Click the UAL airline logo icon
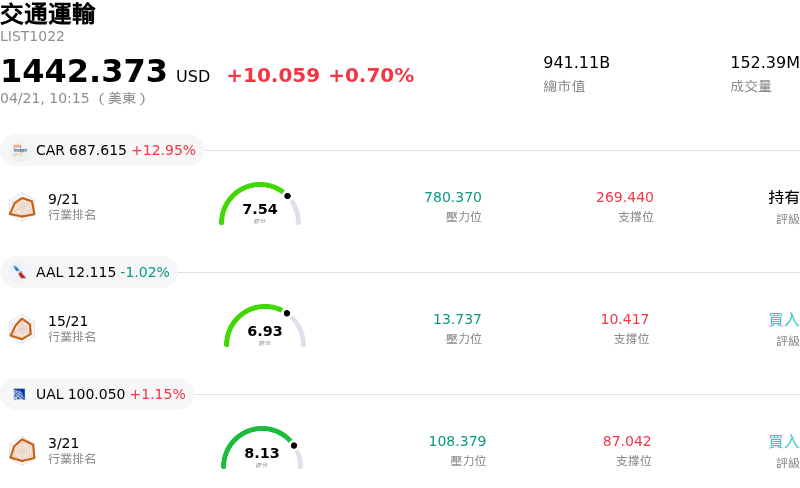Screen dimensions: 800x488 coord(20,394)
